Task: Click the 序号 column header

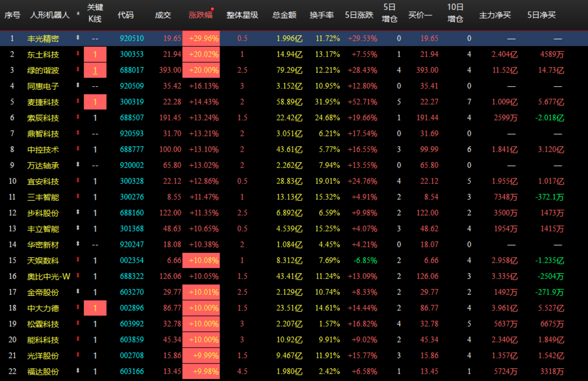Action: click(x=12, y=15)
